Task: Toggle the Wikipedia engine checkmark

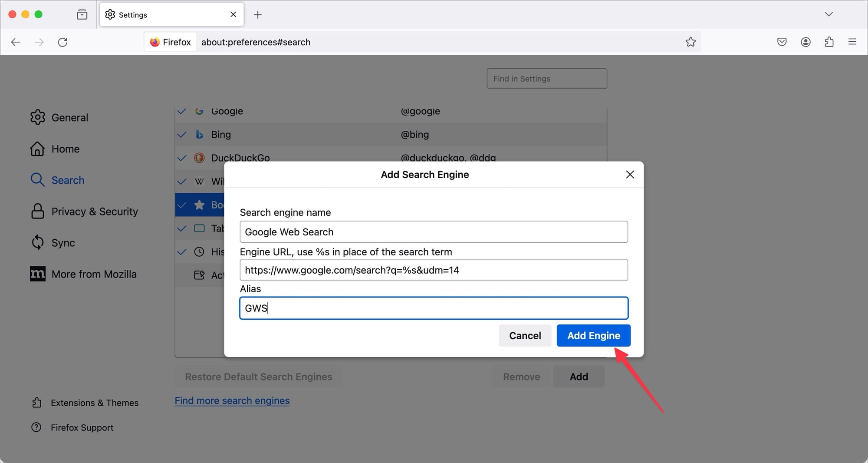Action: click(182, 182)
